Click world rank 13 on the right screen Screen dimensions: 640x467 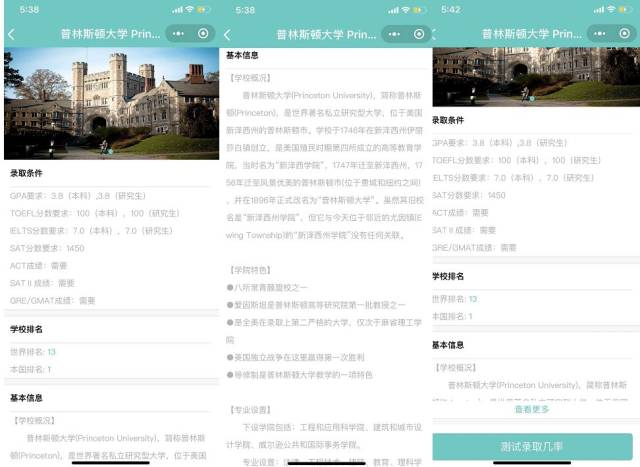(472, 298)
